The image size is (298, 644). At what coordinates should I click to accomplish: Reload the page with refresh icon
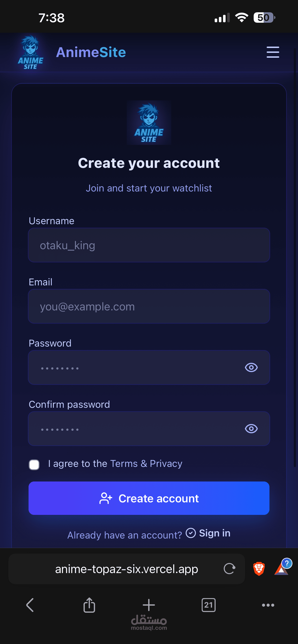tap(229, 569)
